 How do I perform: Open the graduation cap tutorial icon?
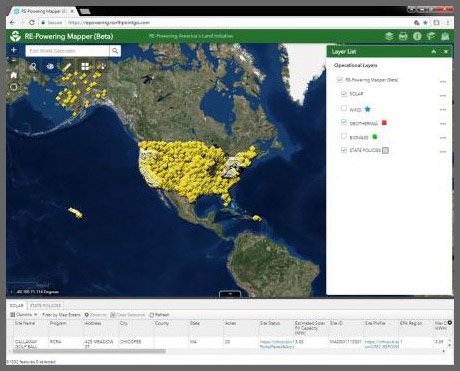431,36
